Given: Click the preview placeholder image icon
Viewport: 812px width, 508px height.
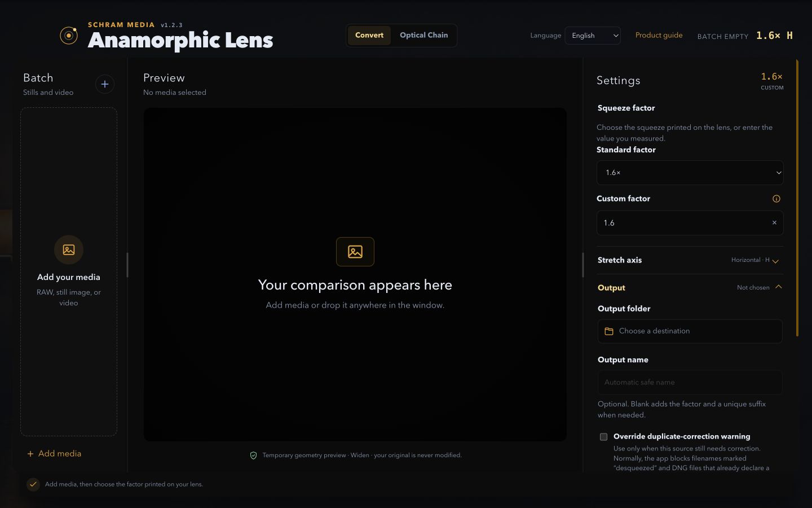Looking at the screenshot, I should coord(355,252).
